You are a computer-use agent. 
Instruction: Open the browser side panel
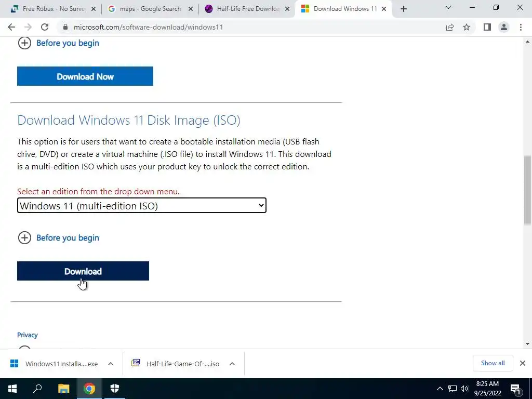(x=487, y=27)
